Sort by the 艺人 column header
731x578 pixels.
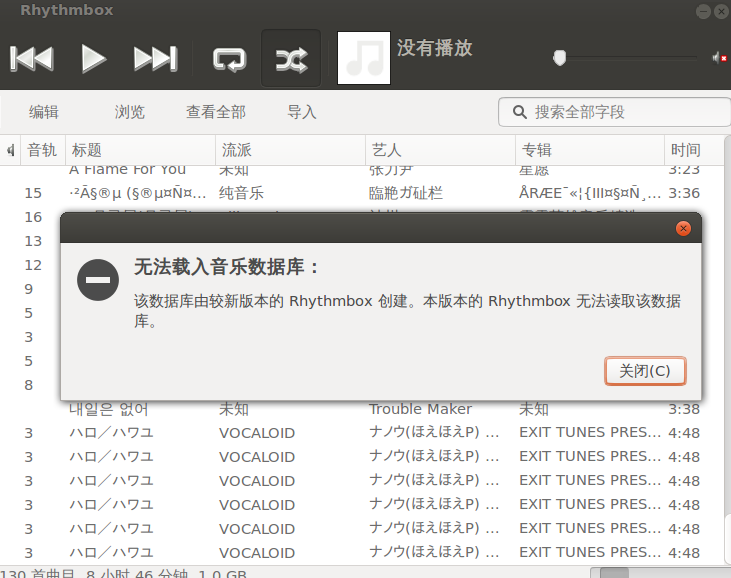click(x=441, y=150)
